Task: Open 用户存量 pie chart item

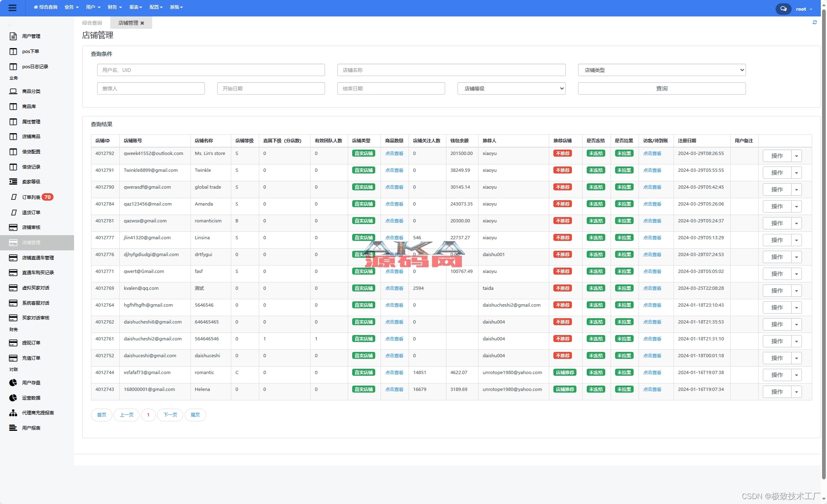Action: (31, 383)
